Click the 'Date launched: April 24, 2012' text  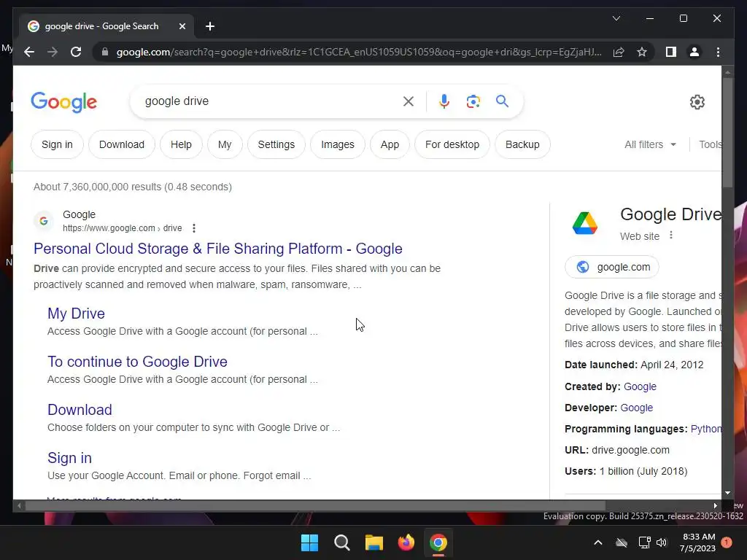point(634,365)
